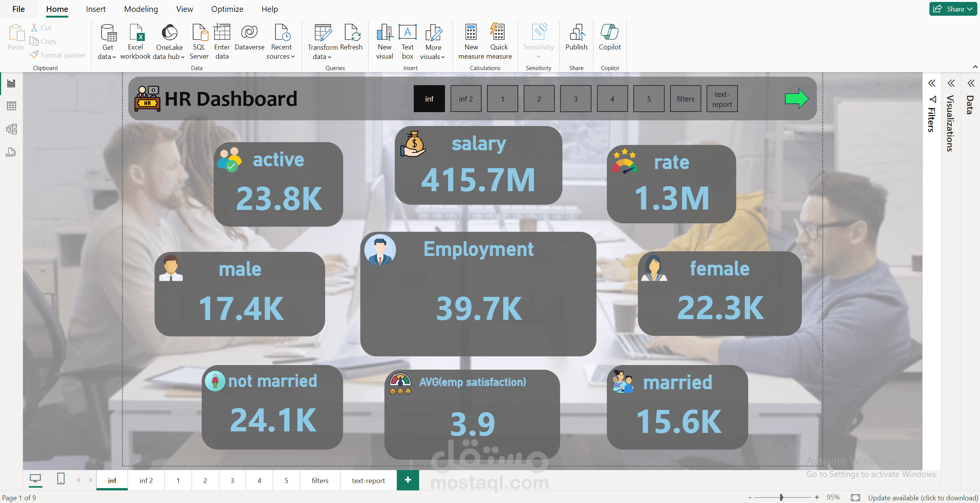Expand Get data dropdown arrow
980x503 pixels.
(x=114, y=57)
